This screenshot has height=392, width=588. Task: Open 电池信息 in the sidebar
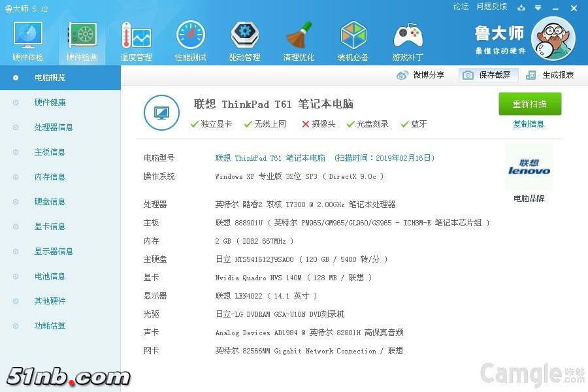pyautogui.click(x=50, y=276)
